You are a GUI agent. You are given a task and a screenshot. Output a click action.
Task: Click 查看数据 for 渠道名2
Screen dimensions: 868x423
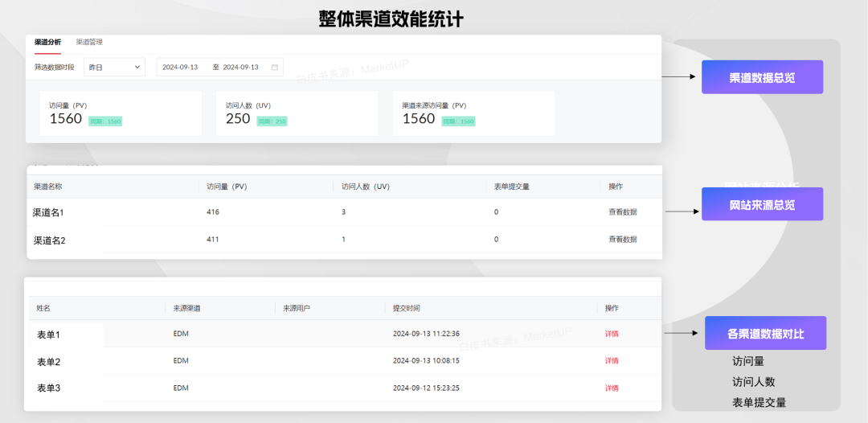tap(622, 240)
